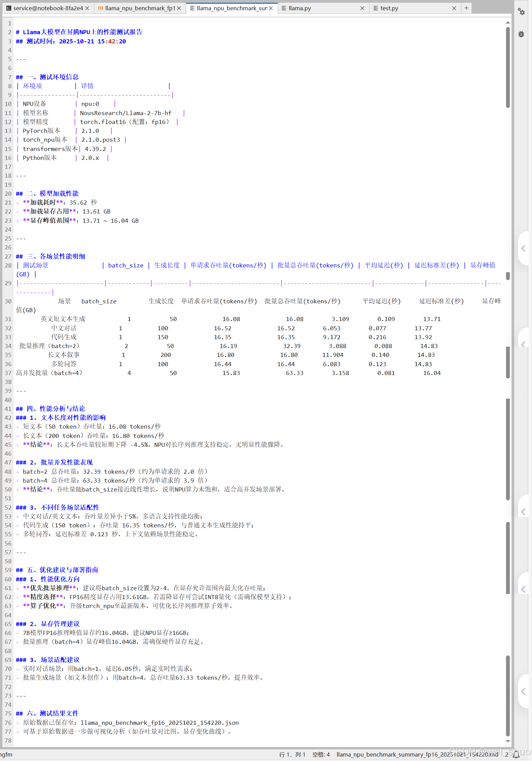Click terminal icon of service@notebook tab
The width and height of the screenshot is (532, 761).
9,8
